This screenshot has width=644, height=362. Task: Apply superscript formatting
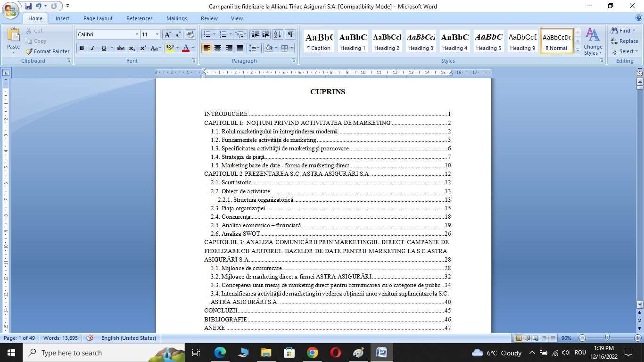(143, 48)
